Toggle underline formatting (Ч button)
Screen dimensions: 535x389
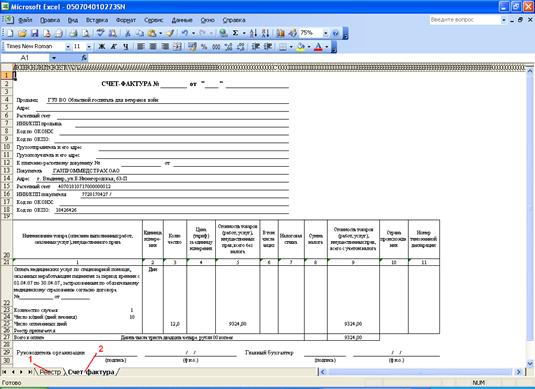tap(126, 47)
